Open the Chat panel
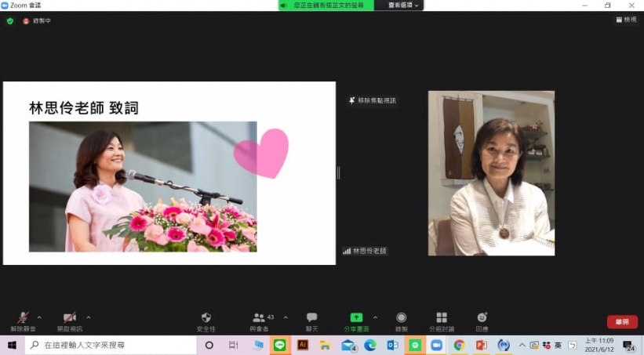 [311, 318]
